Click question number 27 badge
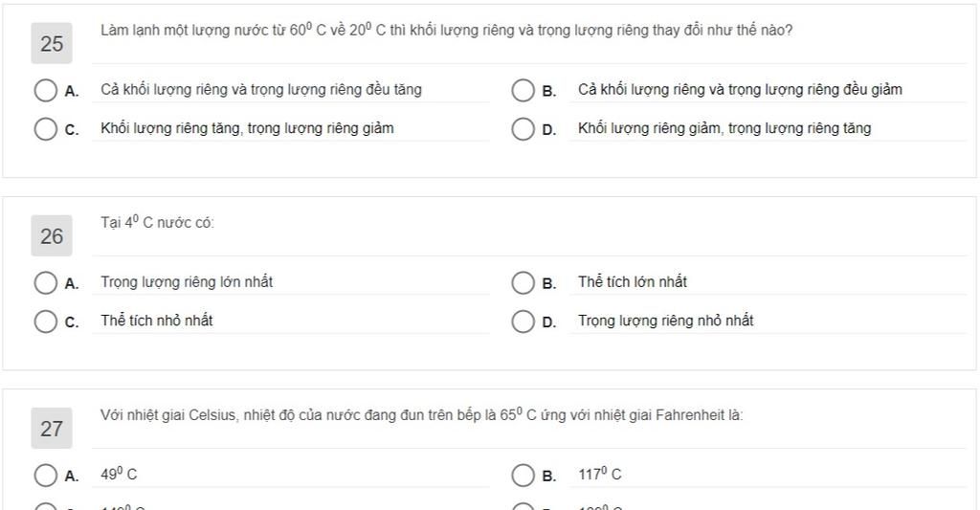 (x=52, y=428)
